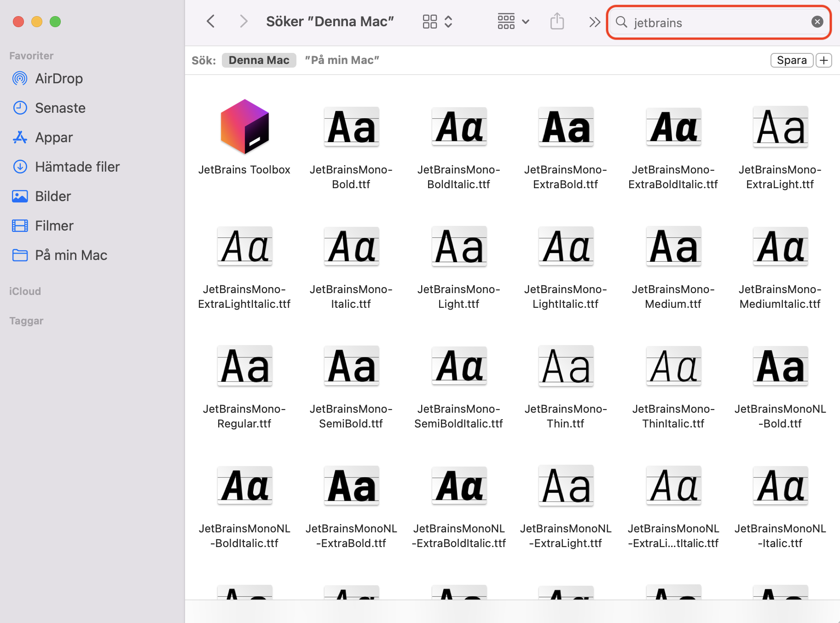The width and height of the screenshot is (840, 623).
Task: Open Bilder in the sidebar
Action: click(x=41, y=196)
